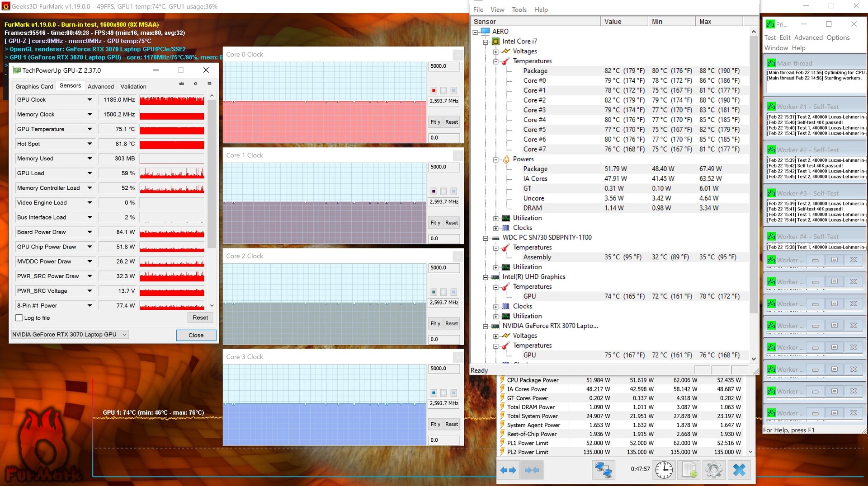Open the Window menu in Prime95
This screenshot has width=868, height=486.
(776, 48)
